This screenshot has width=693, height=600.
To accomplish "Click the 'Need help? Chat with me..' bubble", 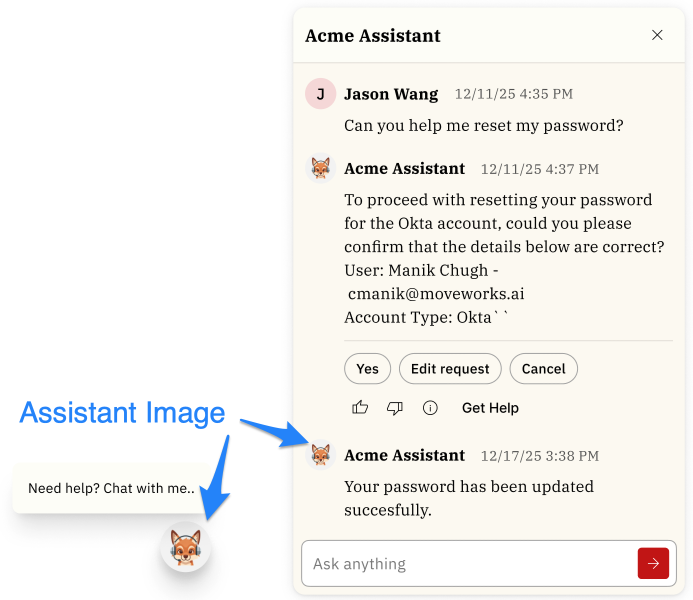I will coord(111,489).
